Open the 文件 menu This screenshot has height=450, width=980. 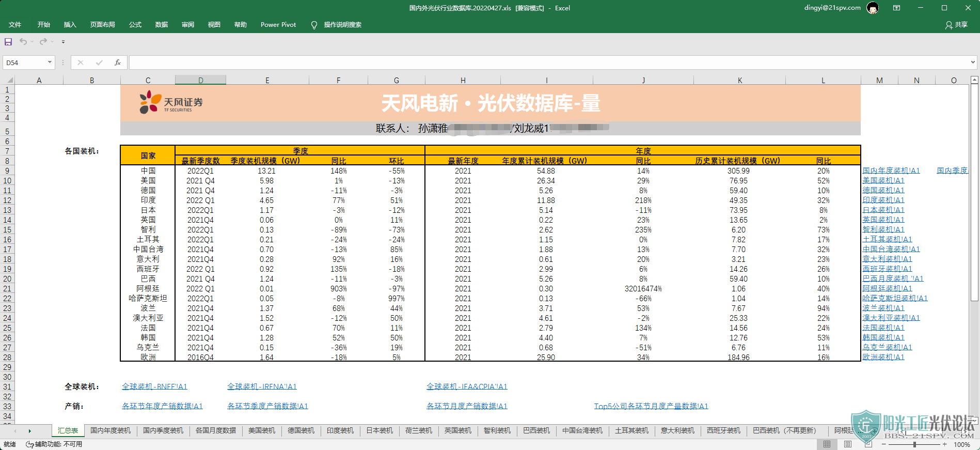pyautogui.click(x=15, y=25)
